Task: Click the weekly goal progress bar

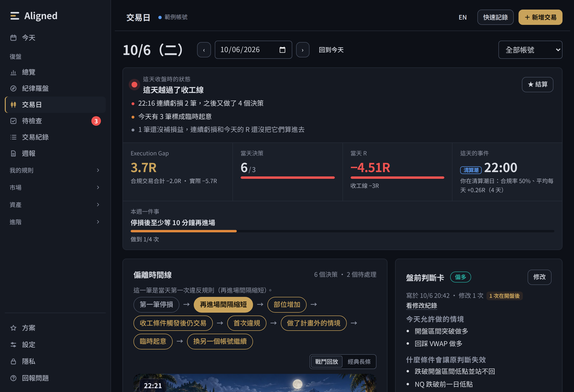Action: [x=342, y=231]
